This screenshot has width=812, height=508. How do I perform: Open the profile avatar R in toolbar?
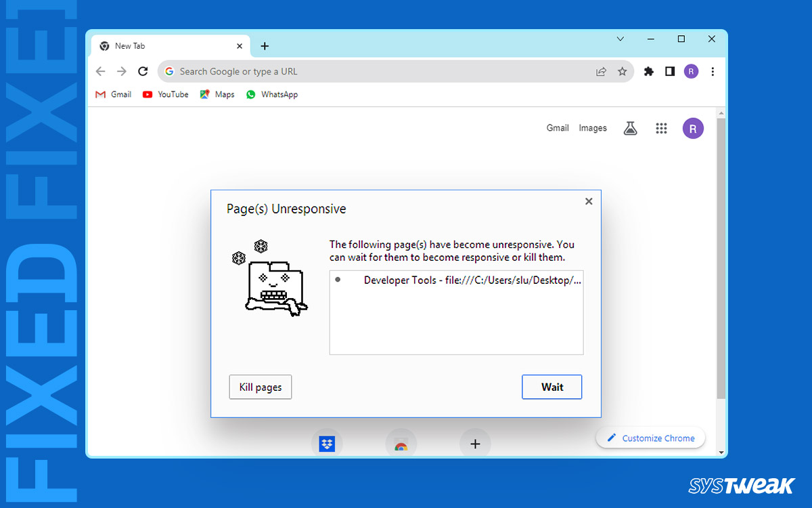pyautogui.click(x=691, y=71)
